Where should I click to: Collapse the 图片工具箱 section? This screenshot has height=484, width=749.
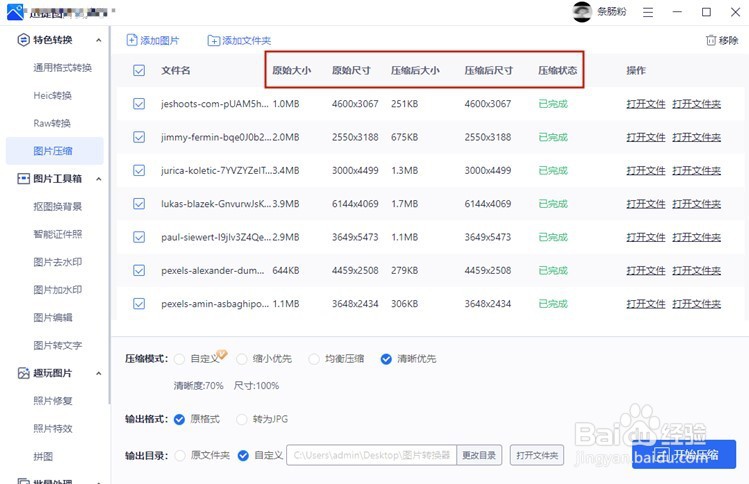coord(98,179)
